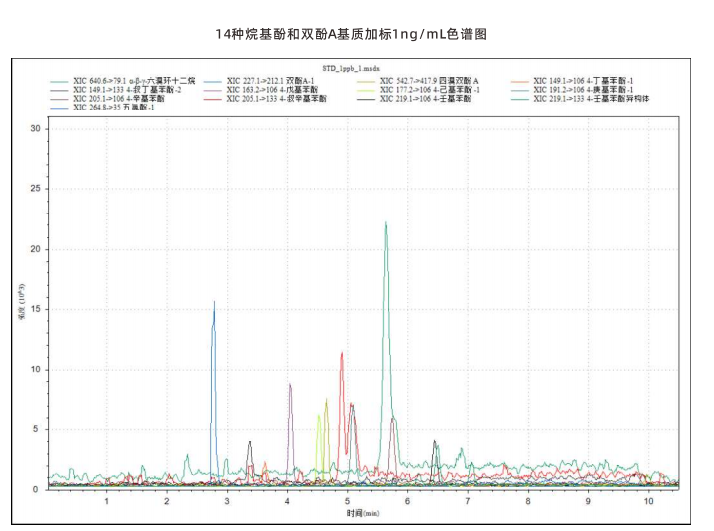This screenshot has height=531, width=714.
Task: Click the green line swatch for 六溴环十二烷
Action: (59, 82)
